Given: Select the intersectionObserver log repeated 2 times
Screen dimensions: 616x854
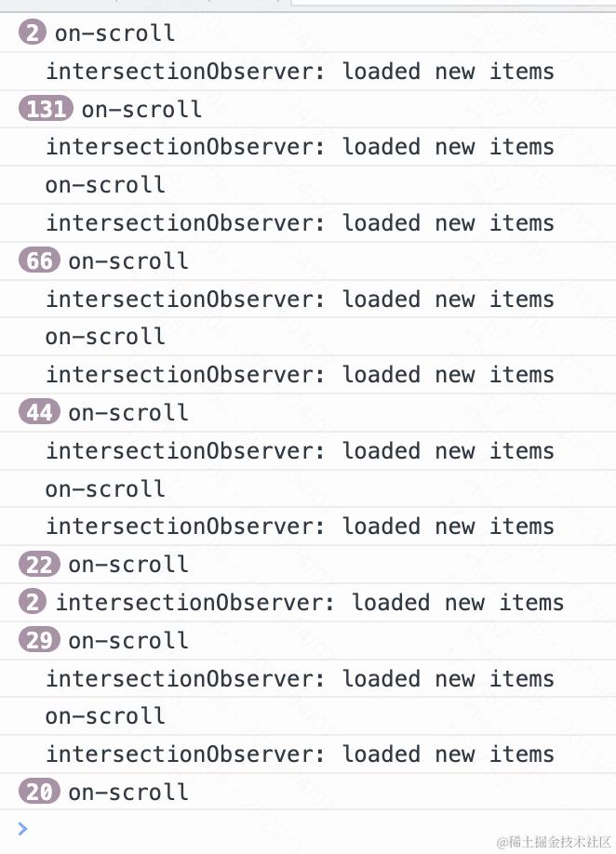Looking at the screenshot, I should click(308, 603).
